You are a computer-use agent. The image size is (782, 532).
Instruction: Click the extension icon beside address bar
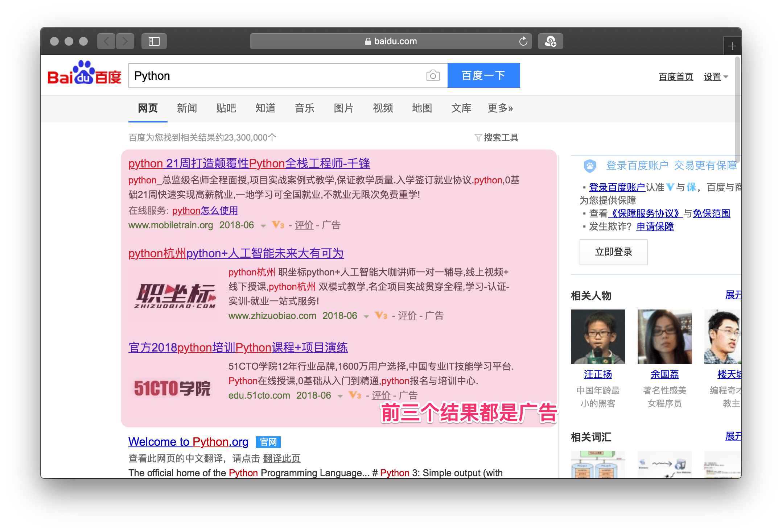[550, 41]
